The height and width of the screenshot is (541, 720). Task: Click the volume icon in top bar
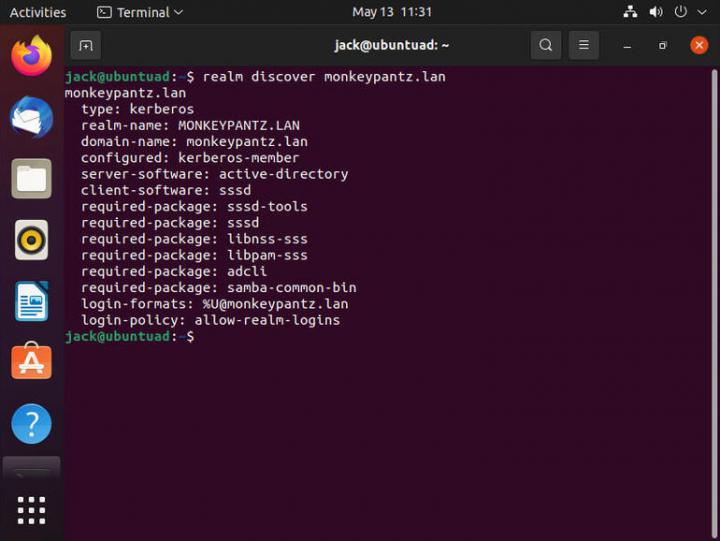[x=656, y=13]
